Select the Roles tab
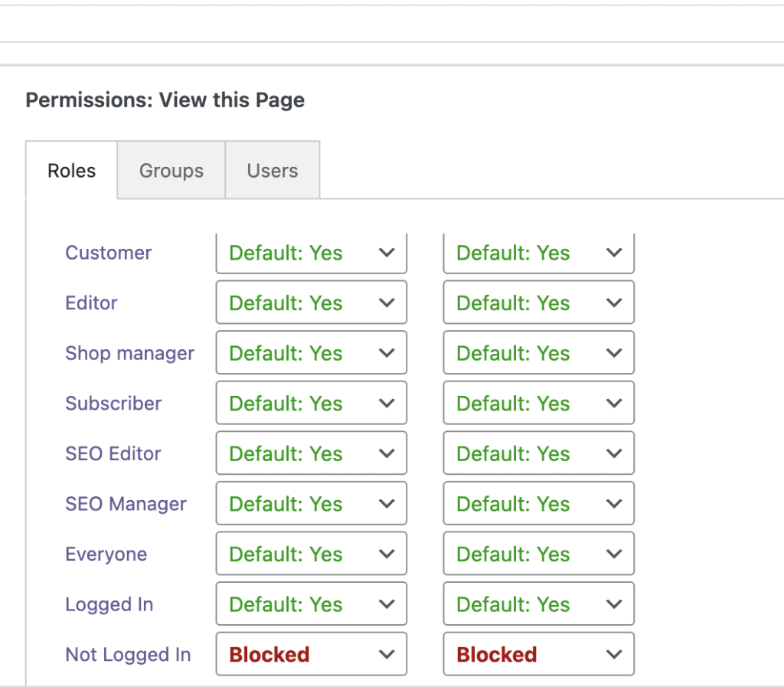This screenshot has height=687, width=784. (x=71, y=170)
